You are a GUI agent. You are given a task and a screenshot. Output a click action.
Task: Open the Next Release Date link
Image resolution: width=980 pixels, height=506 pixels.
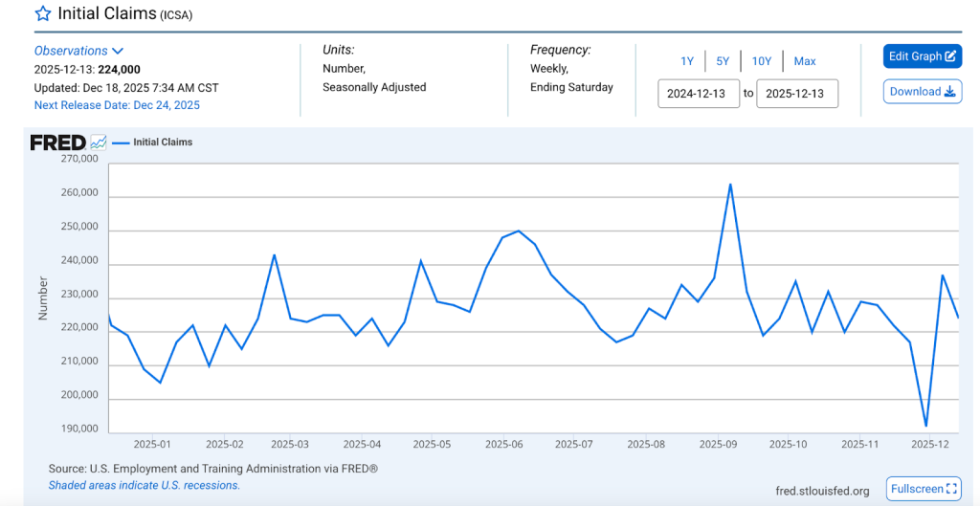(x=117, y=105)
